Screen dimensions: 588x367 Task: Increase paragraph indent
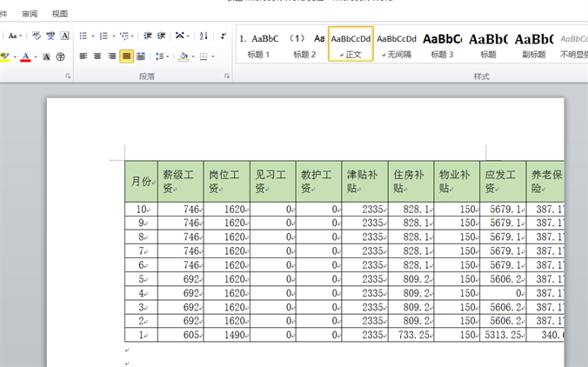162,36
